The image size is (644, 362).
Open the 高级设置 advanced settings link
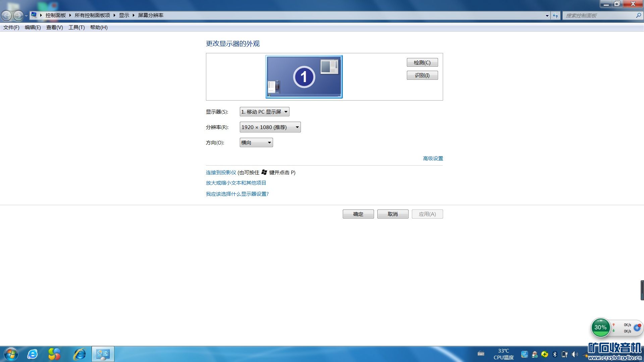click(x=433, y=158)
